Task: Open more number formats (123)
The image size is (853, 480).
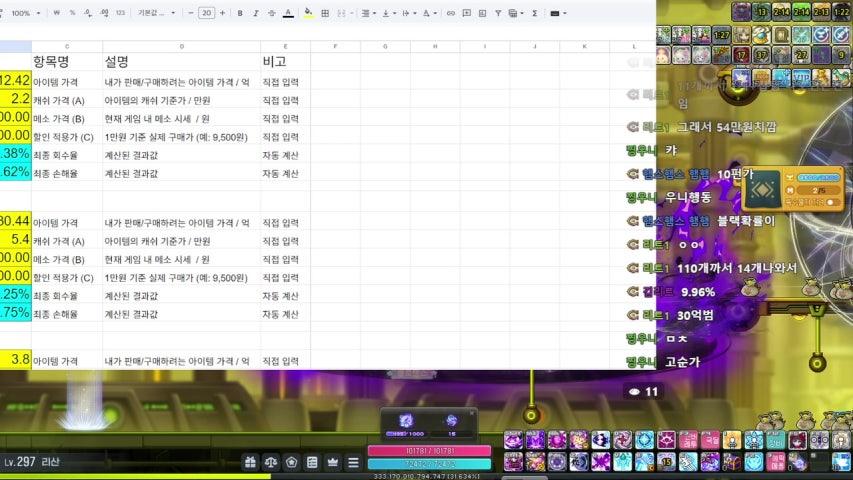Action: coord(120,13)
